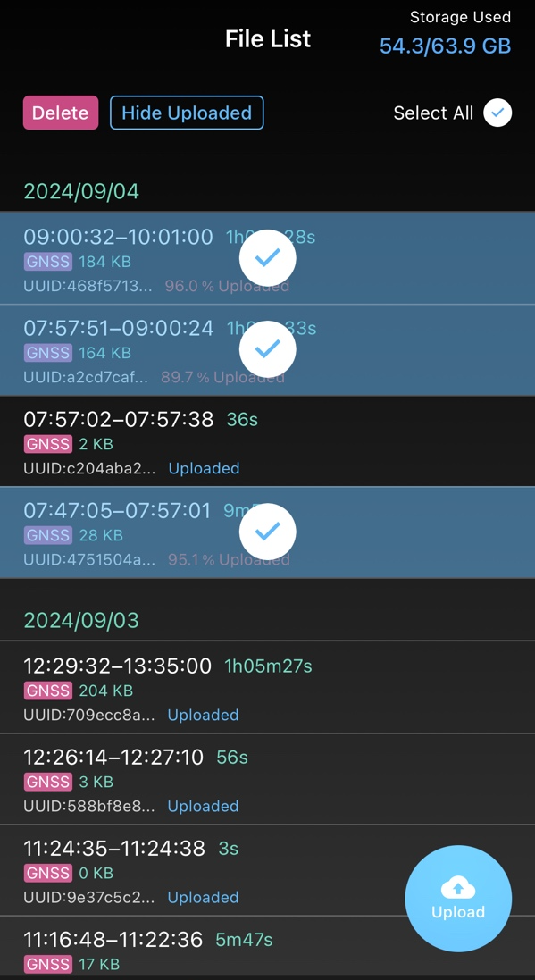The height and width of the screenshot is (980, 535).
Task: Toggle the Hide Uploaded filter
Action: [186, 113]
